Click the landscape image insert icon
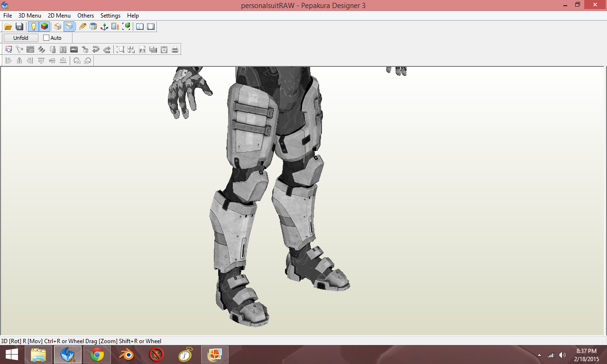The height and width of the screenshot is (364, 607). coord(74,49)
